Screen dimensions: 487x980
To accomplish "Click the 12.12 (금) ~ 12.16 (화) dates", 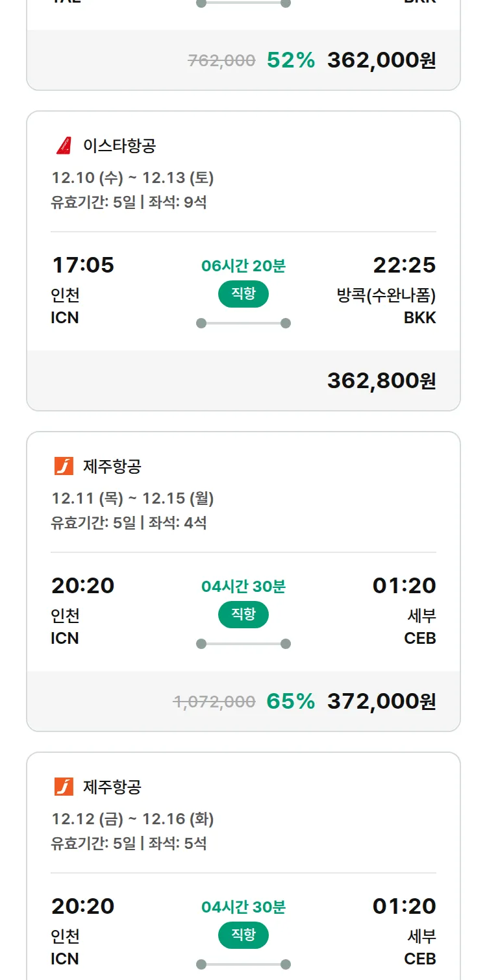I will click(132, 819).
